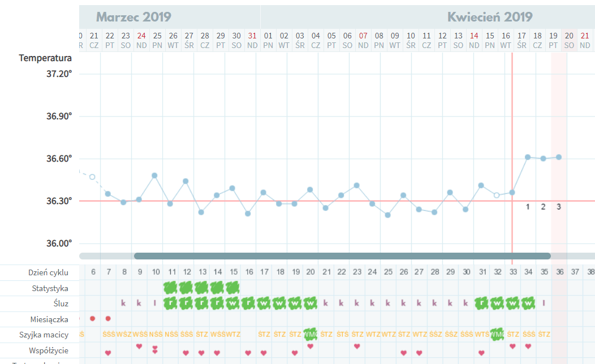Click date header '14 ND' in April
595x364 pixels.
474,40
